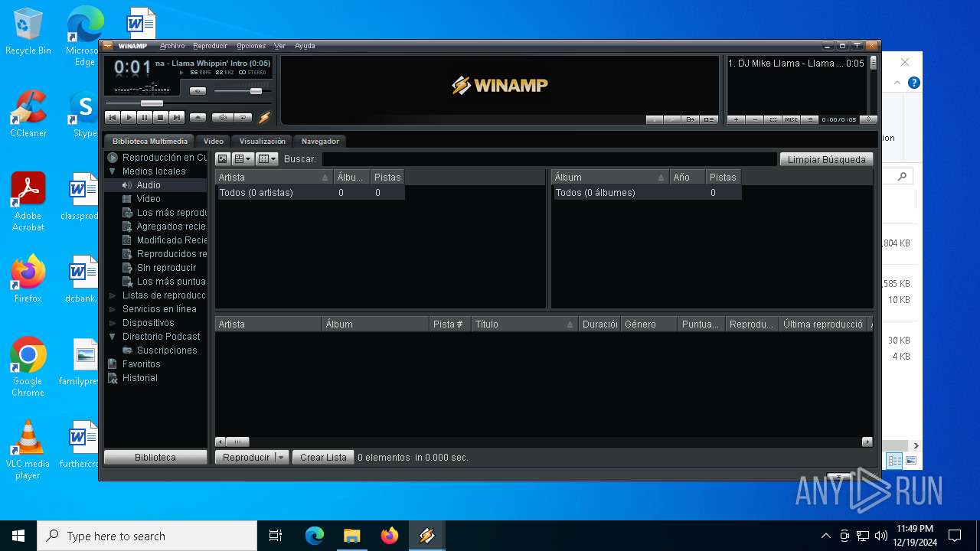Expand the Servicios en línea node
This screenshot has height=551, width=980.
(x=113, y=309)
